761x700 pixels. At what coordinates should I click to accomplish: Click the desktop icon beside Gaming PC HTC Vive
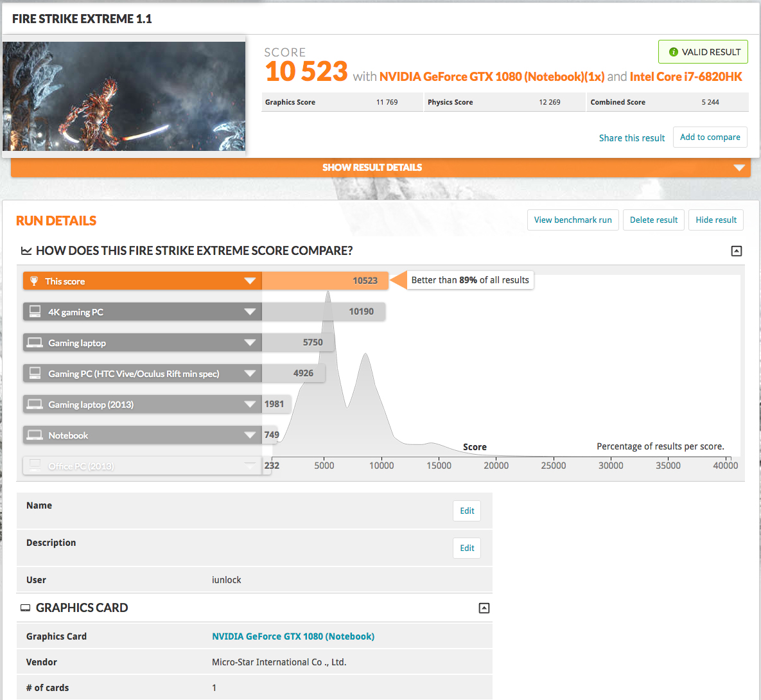[35, 373]
